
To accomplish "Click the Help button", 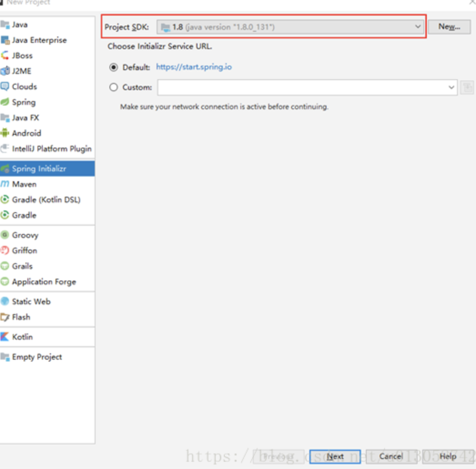I will (448, 457).
